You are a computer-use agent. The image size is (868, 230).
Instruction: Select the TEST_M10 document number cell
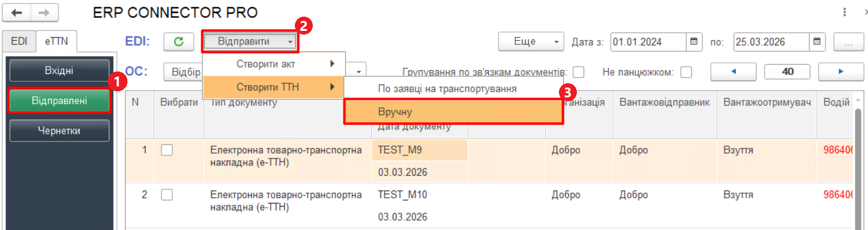(x=420, y=195)
